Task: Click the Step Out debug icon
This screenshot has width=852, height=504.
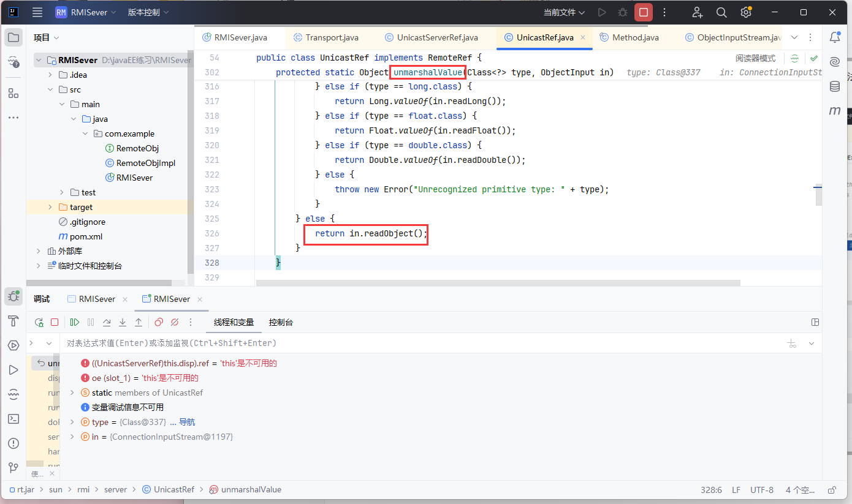Action: point(139,322)
